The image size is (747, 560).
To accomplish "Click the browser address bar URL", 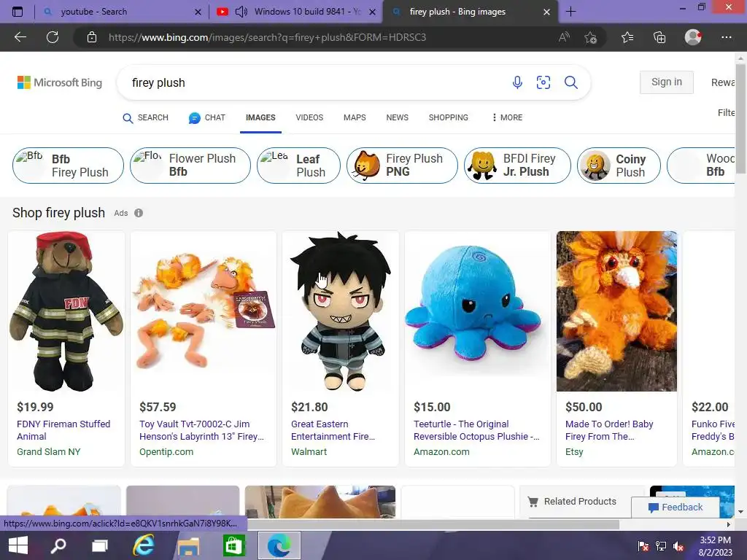I will coord(267,37).
